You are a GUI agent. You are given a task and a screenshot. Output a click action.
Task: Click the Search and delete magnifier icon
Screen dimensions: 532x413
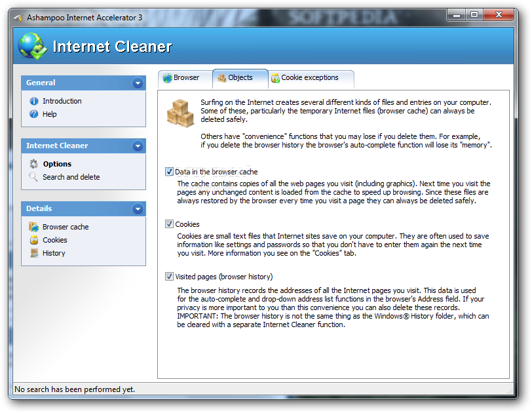(33, 177)
